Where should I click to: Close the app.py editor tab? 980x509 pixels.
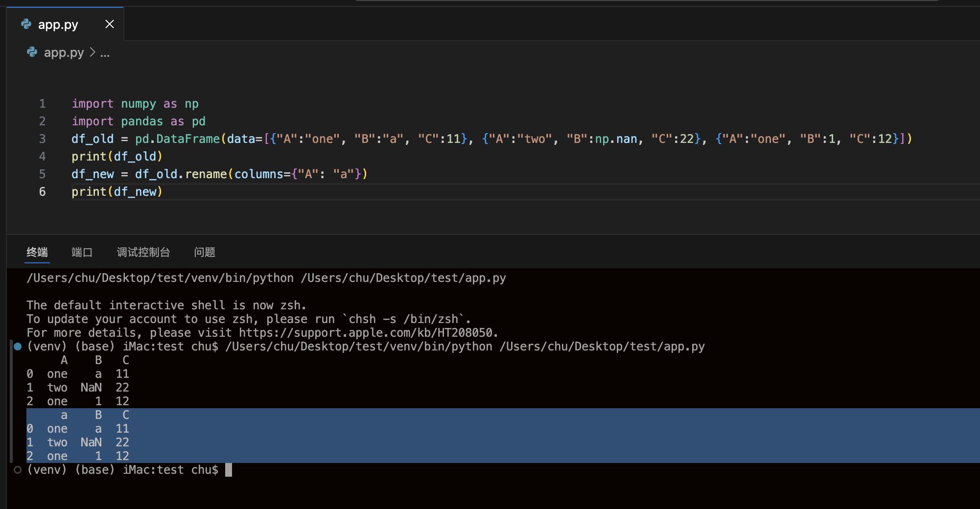pos(110,24)
